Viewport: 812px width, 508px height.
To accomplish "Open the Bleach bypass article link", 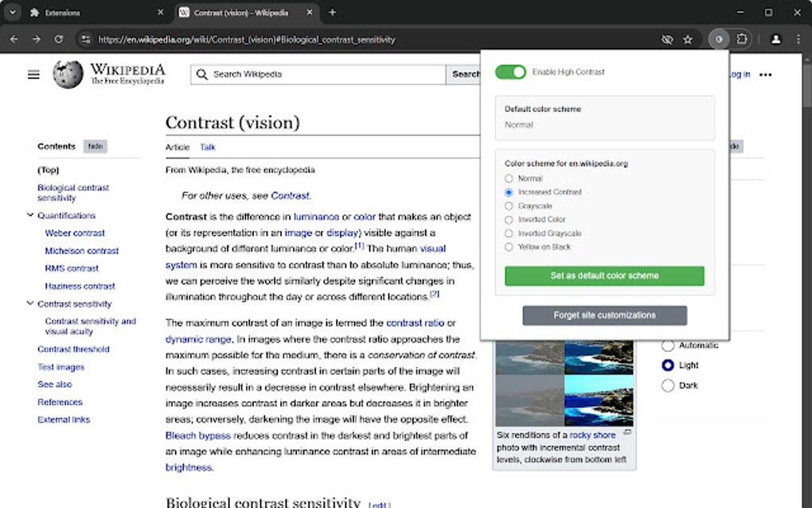I will [197, 435].
